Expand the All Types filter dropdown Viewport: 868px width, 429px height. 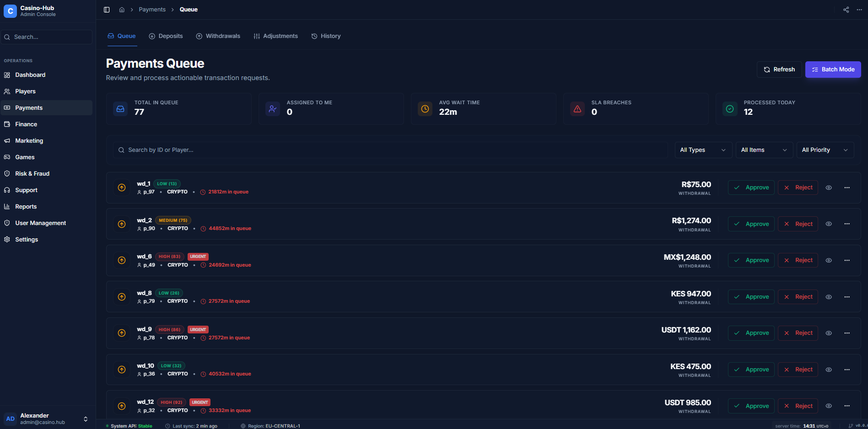point(703,150)
